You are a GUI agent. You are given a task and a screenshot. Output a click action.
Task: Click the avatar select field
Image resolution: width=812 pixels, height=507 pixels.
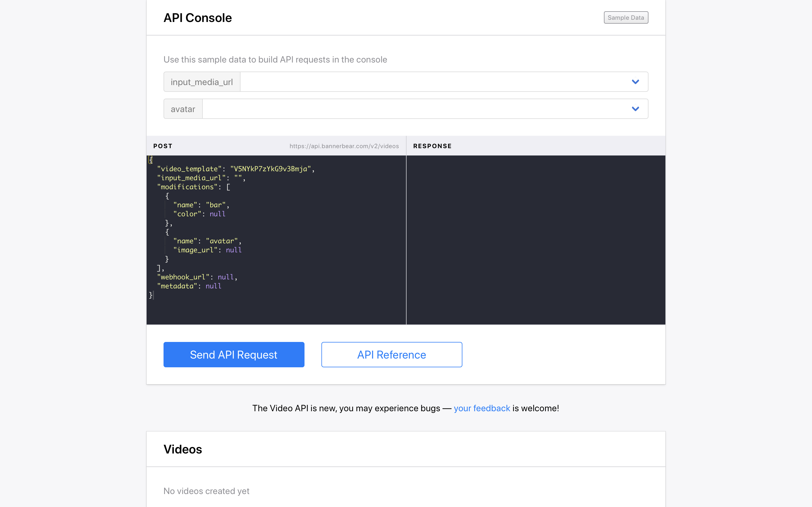click(x=413, y=109)
